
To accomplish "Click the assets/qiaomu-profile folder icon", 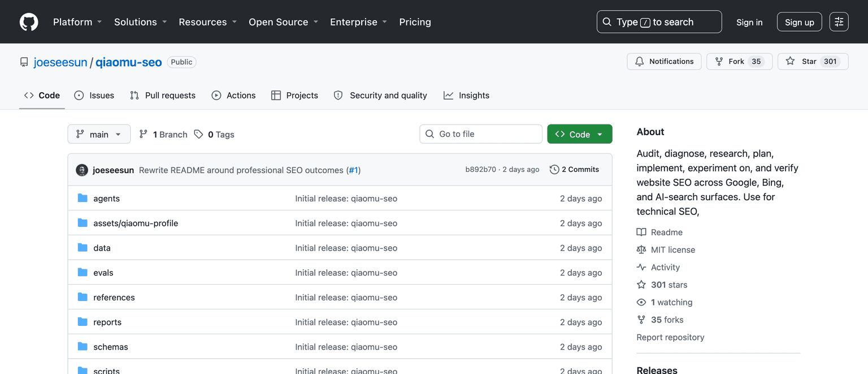I will pyautogui.click(x=83, y=223).
